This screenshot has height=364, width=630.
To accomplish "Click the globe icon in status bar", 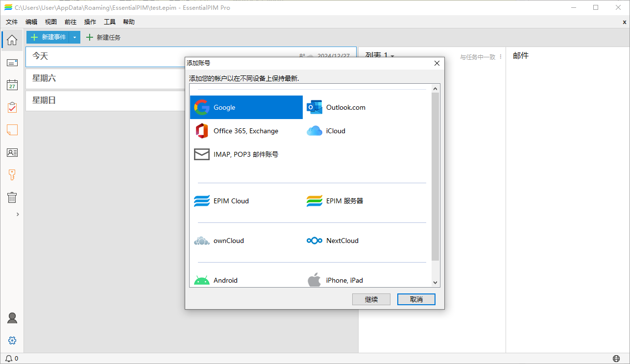I will tap(616, 359).
